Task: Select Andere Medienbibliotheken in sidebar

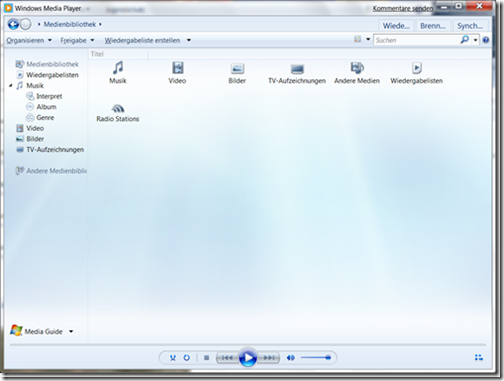Action: 51,171
